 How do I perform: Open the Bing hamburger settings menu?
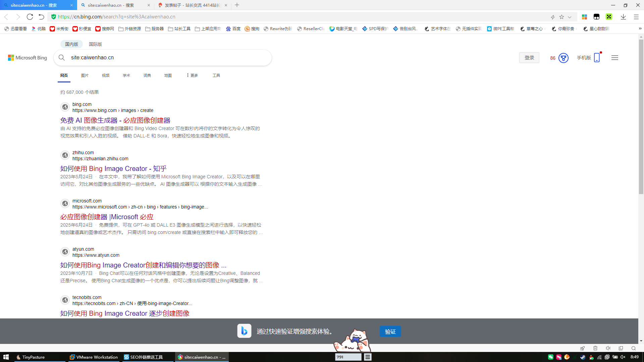(x=615, y=58)
